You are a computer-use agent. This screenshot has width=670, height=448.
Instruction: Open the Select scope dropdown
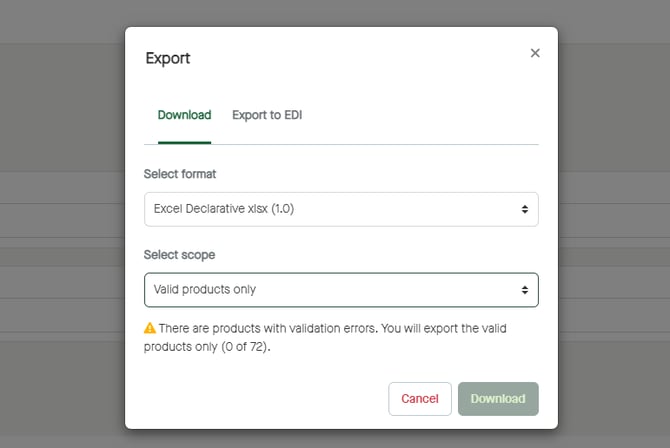click(x=341, y=290)
